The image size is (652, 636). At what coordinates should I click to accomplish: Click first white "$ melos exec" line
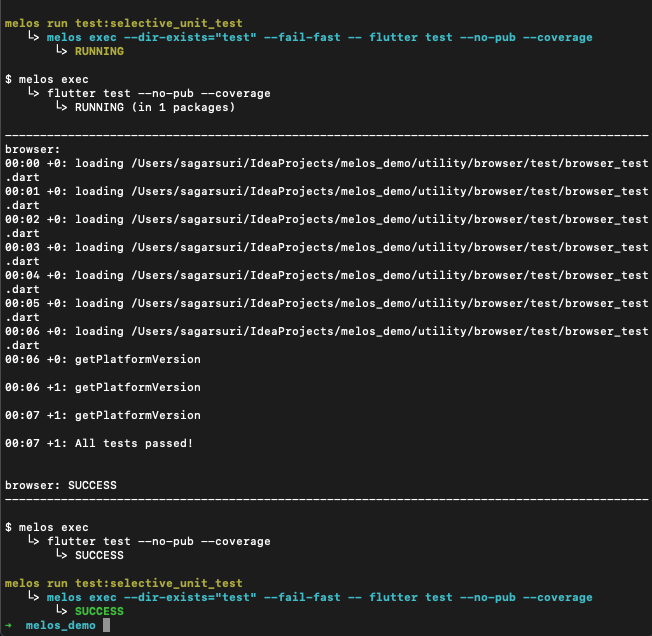[47, 79]
